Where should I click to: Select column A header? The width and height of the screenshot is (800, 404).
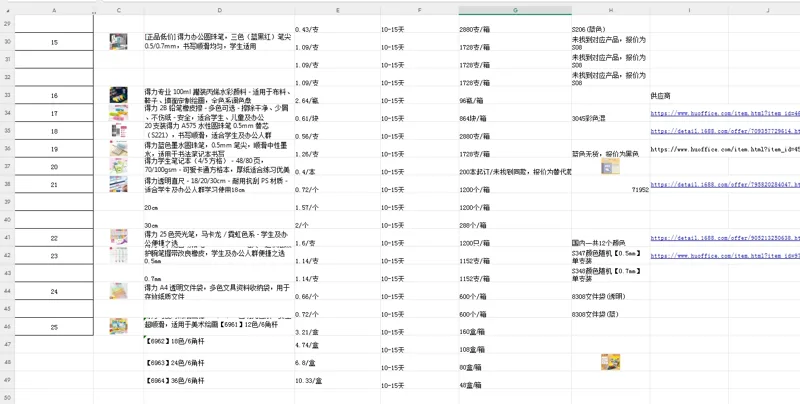pos(54,11)
